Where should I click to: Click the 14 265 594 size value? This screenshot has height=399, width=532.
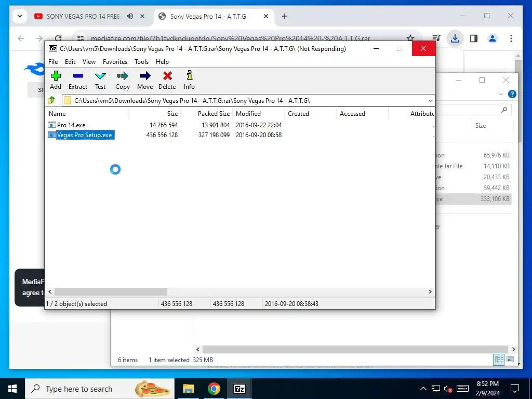164,125
